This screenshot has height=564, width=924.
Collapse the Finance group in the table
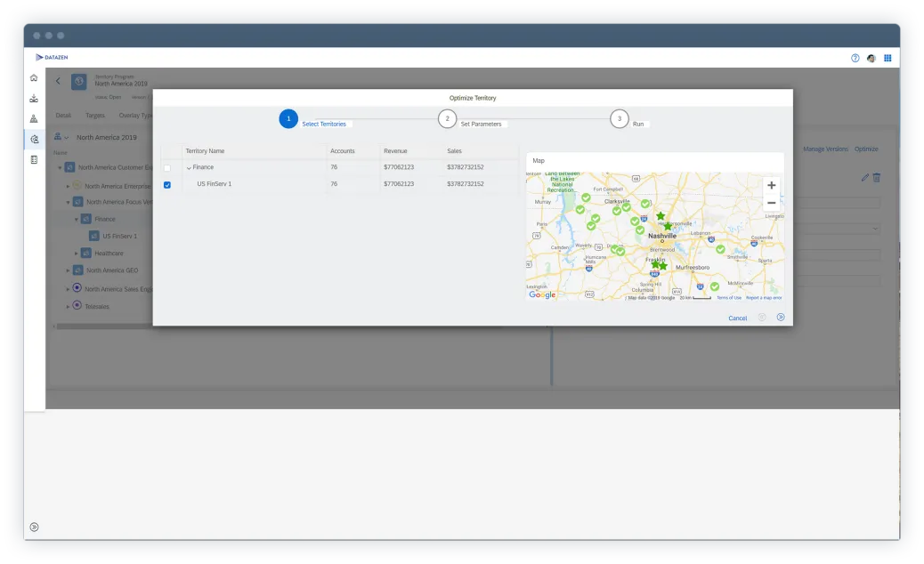pos(188,167)
